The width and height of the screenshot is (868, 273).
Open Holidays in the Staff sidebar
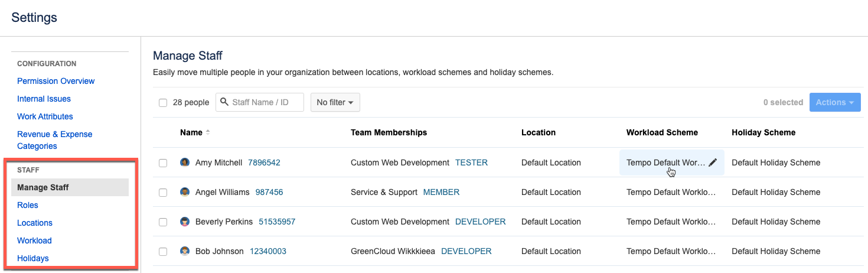coord(33,258)
